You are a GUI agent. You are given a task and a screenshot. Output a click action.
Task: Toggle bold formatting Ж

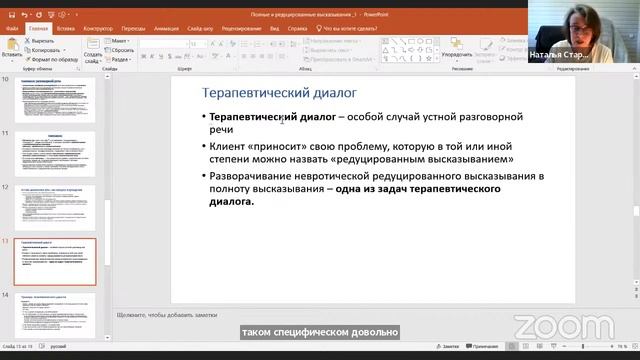(x=144, y=56)
